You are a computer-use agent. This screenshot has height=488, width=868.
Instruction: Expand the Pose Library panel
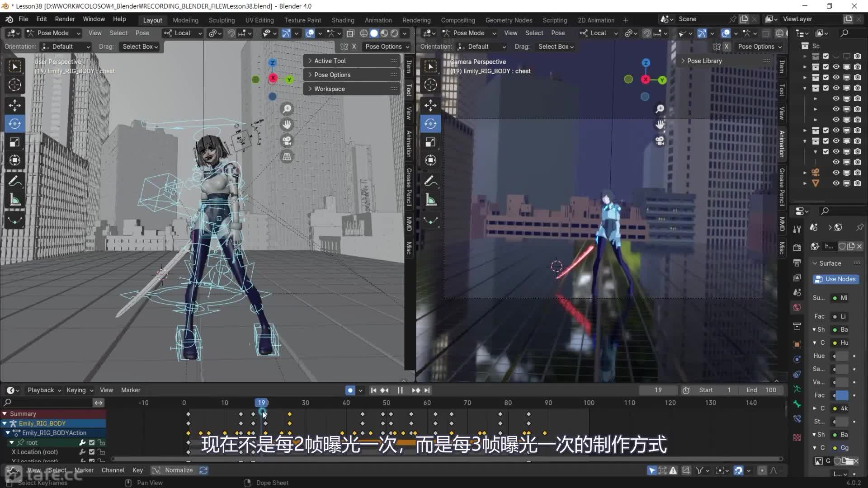tap(704, 61)
